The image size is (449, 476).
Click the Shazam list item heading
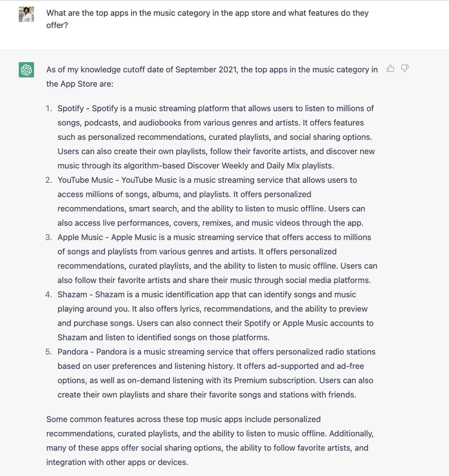72,295
